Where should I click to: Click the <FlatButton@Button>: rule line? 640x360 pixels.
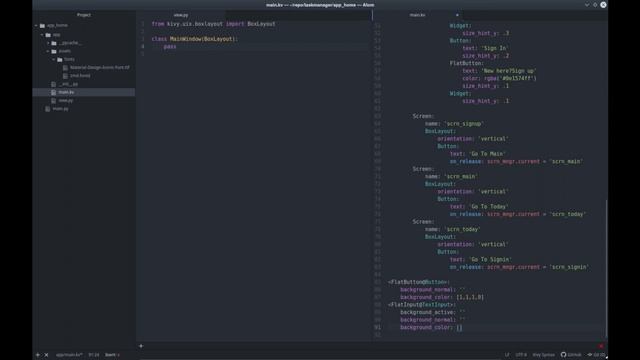point(418,282)
